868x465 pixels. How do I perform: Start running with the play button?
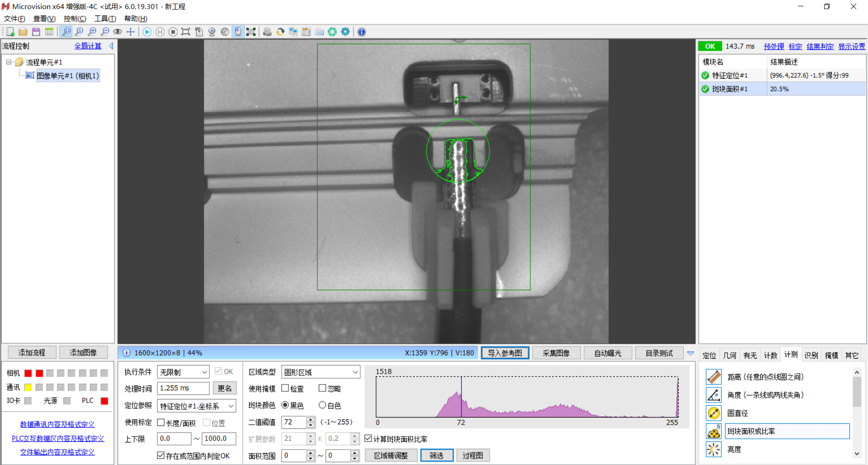(x=147, y=32)
